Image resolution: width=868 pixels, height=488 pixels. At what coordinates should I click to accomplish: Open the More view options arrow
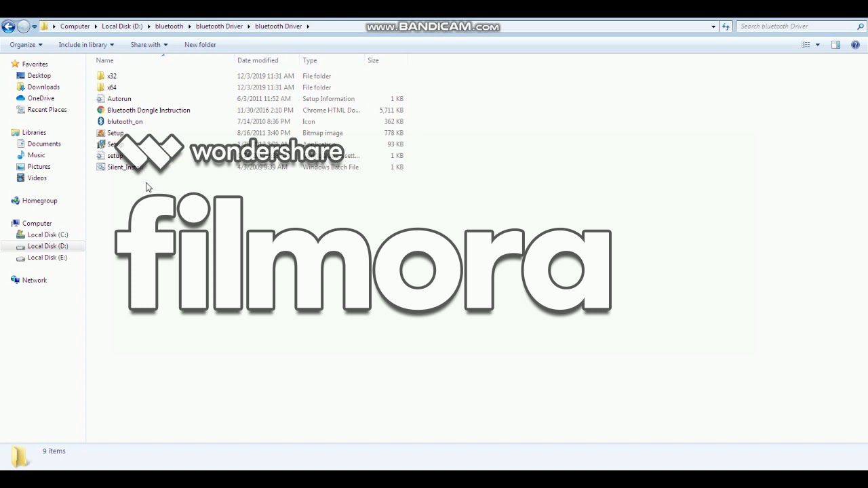817,45
